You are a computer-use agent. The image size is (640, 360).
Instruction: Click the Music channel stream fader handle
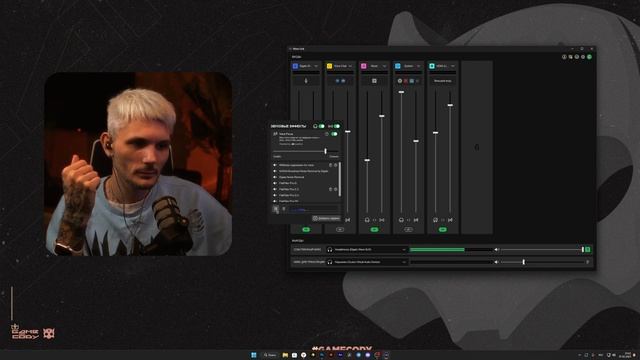click(x=382, y=116)
